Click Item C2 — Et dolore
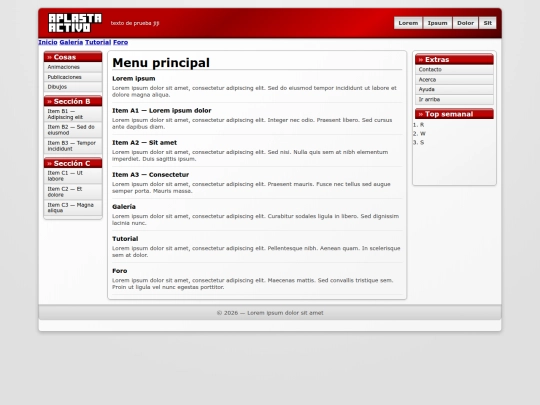The width and height of the screenshot is (540, 405). [x=73, y=192]
